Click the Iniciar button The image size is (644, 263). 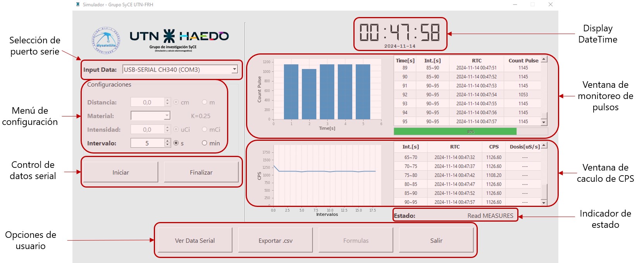point(121,172)
